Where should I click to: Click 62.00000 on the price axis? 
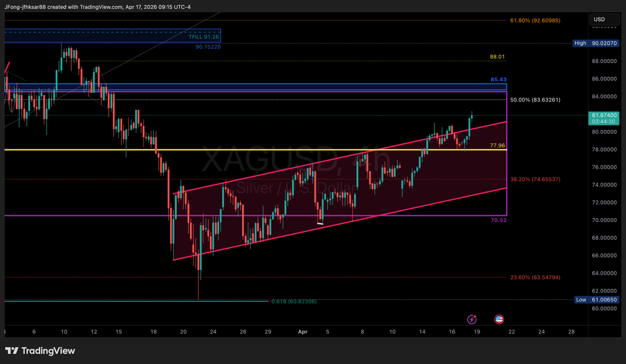605,291
